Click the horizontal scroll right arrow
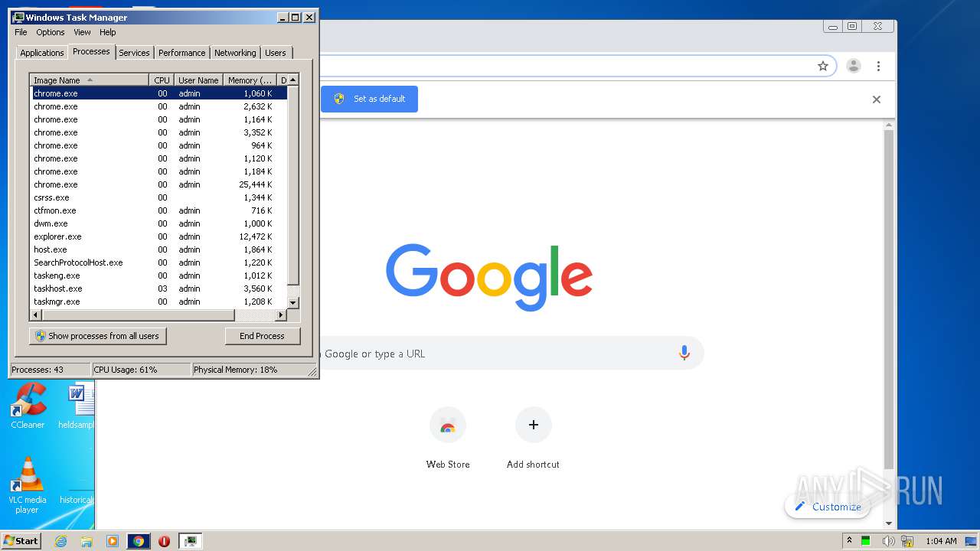Viewport: 980px width, 551px height. coord(281,315)
